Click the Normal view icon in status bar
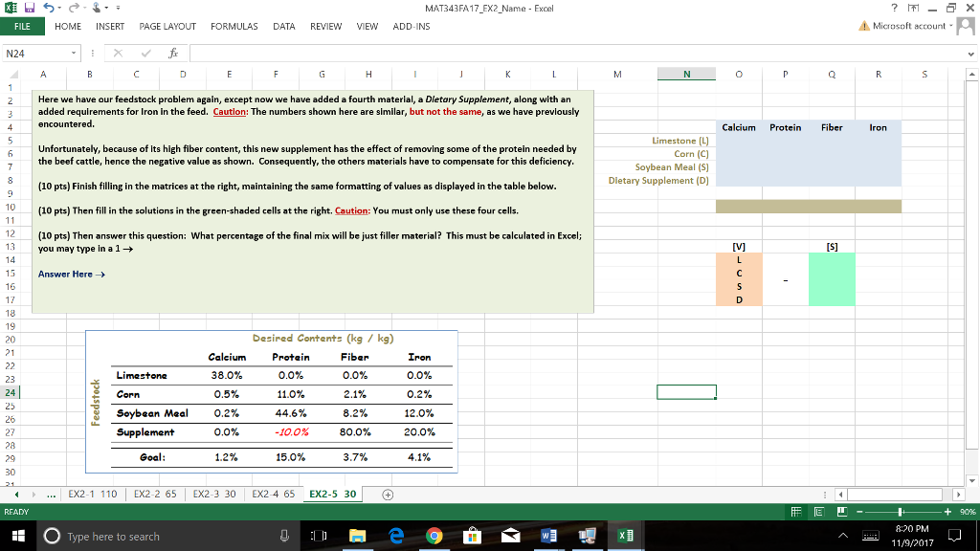This screenshot has height=551, width=980. pyautogui.click(x=796, y=511)
